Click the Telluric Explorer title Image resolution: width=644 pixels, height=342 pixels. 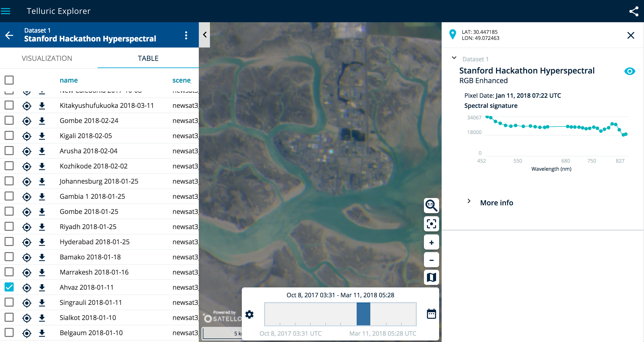point(59,11)
